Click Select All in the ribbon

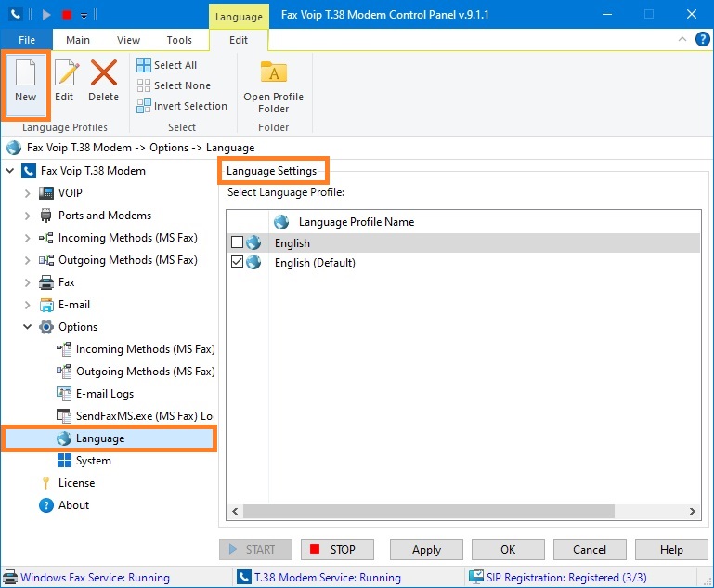point(166,65)
